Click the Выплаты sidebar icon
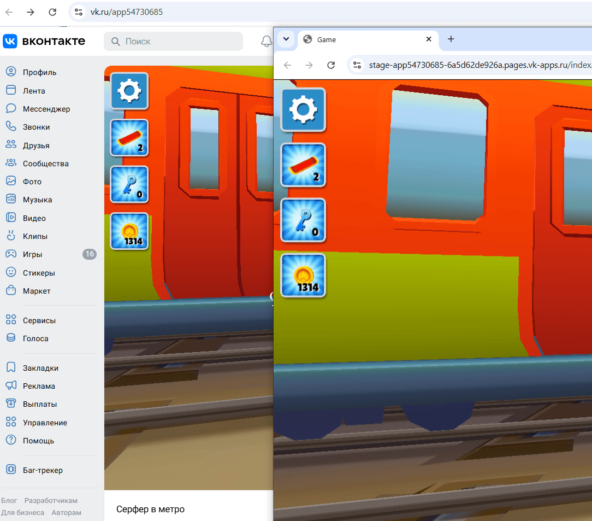 point(11,403)
